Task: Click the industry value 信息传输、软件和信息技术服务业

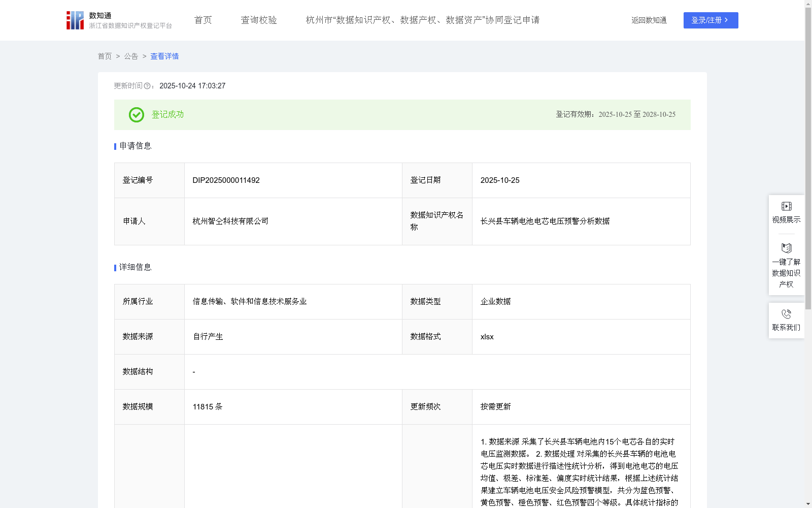Action: 250,302
